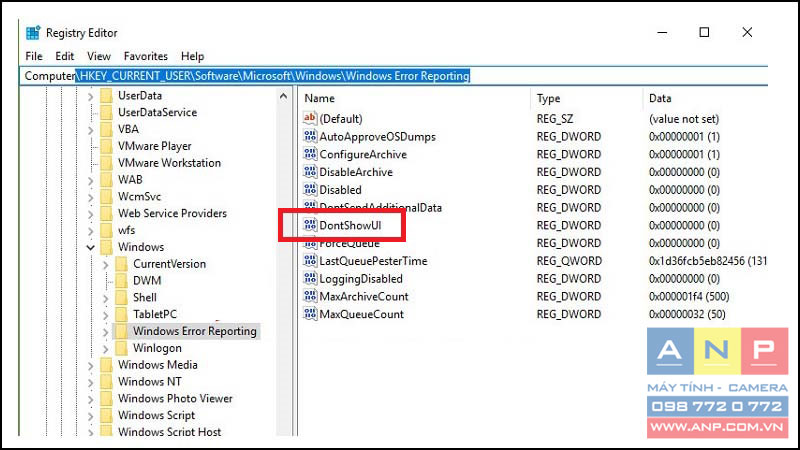Click the Registry Editor app icon
800x450 pixels.
point(33,33)
